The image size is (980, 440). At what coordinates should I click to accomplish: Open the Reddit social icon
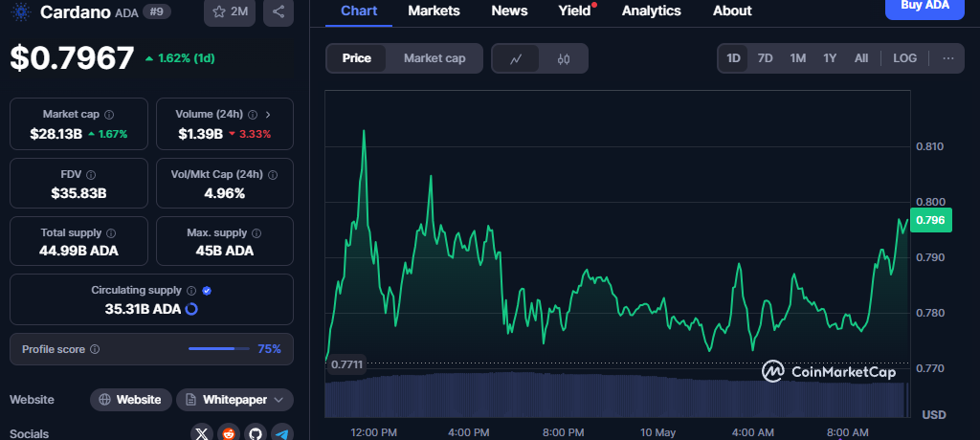pos(228,433)
